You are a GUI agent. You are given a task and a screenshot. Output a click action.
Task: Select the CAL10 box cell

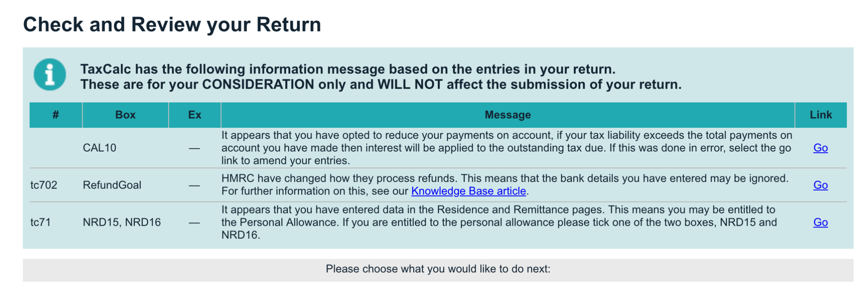[100, 148]
